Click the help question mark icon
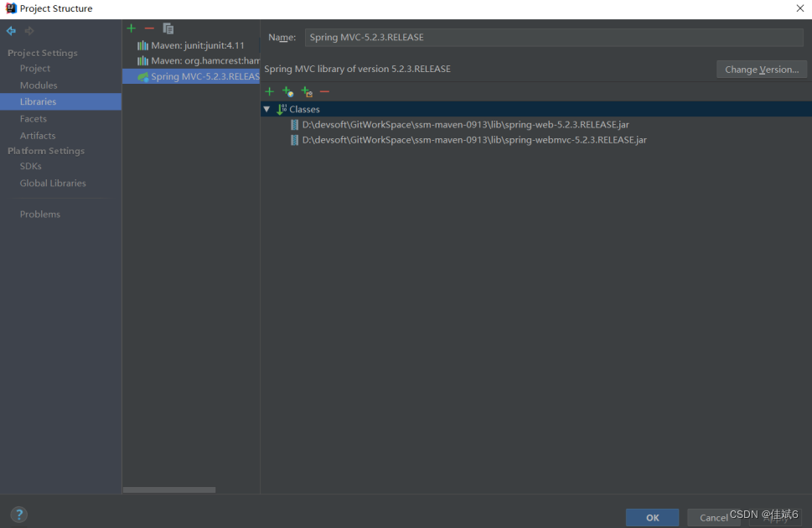 click(18, 514)
